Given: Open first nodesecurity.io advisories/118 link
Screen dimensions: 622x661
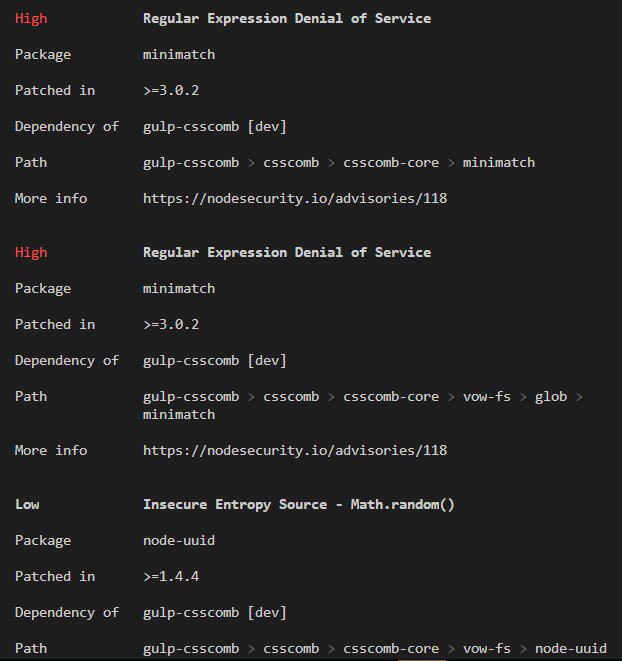Looking at the screenshot, I should click(x=295, y=199).
